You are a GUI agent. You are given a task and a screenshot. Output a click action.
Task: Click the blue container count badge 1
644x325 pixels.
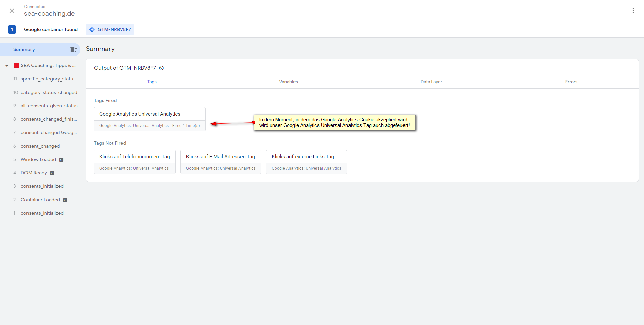(12, 30)
